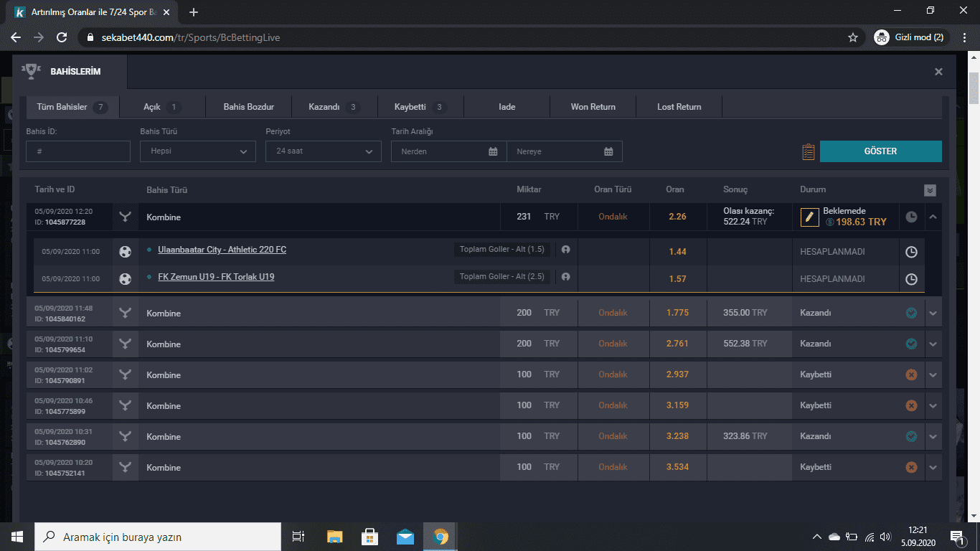Open FK Zemun U19 - FK Torlak U19 link
The width and height of the screenshot is (980, 551).
(216, 277)
